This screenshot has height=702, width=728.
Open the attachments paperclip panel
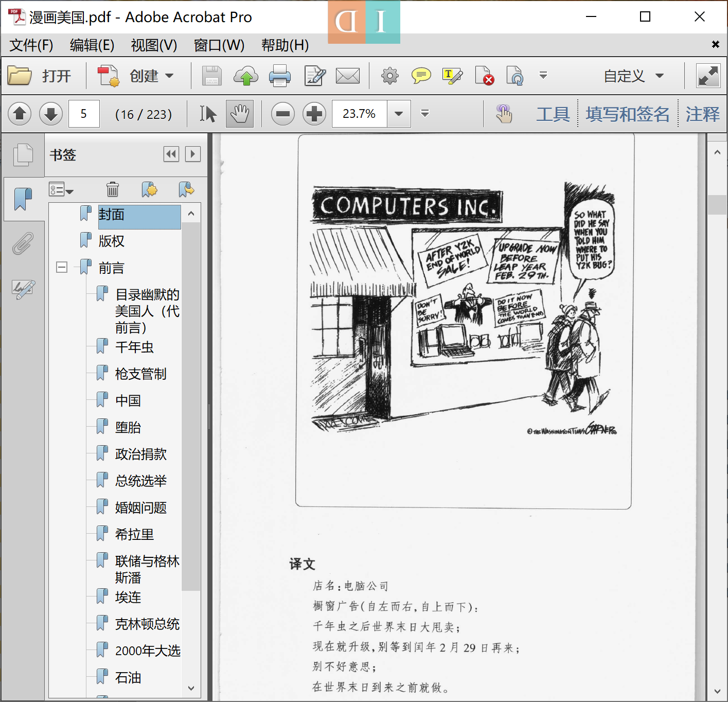23,243
